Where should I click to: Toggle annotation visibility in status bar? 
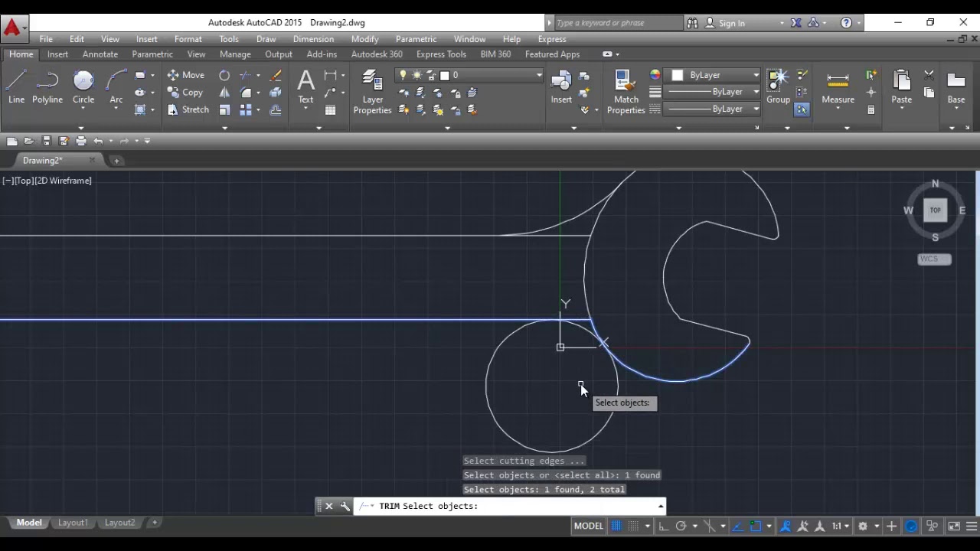click(786, 526)
